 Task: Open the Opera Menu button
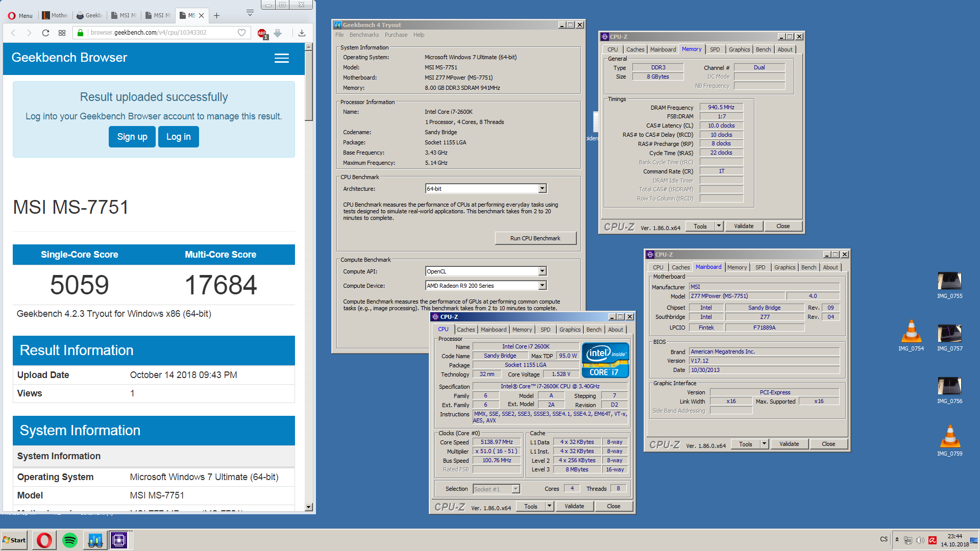coord(20,15)
